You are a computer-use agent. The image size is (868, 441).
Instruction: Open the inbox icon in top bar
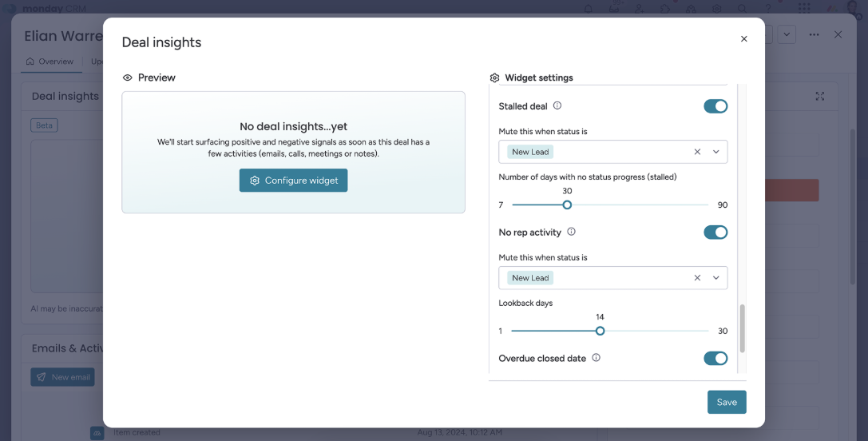coord(613,8)
